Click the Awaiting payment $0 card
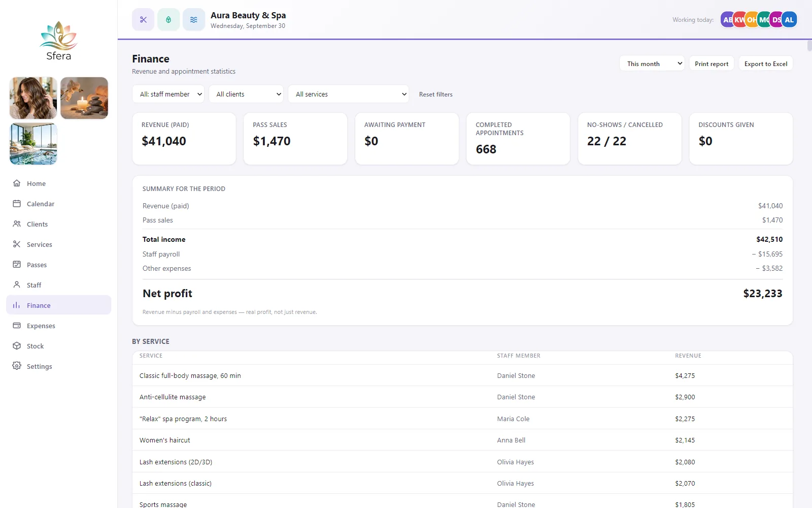Viewport: 812px width, 508px height. [407, 139]
